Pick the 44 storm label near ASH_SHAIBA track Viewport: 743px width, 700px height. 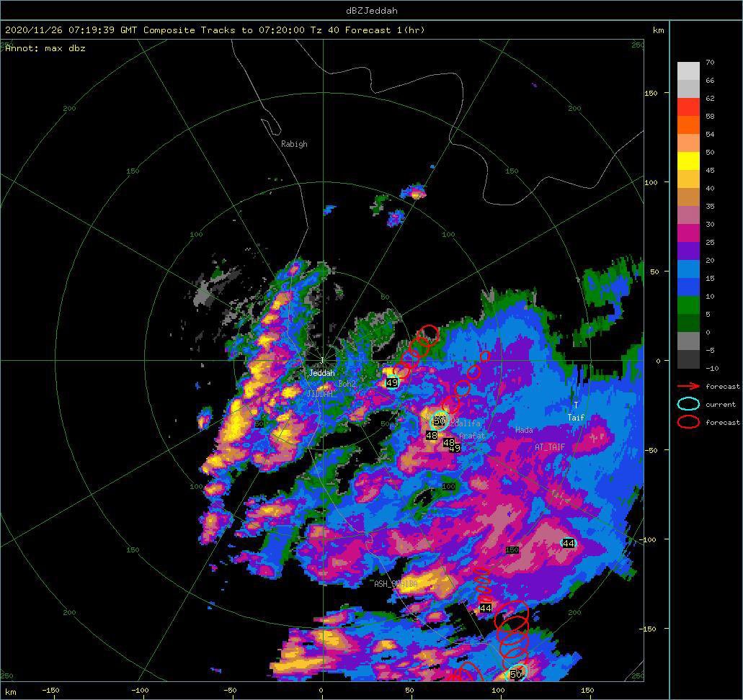click(486, 608)
